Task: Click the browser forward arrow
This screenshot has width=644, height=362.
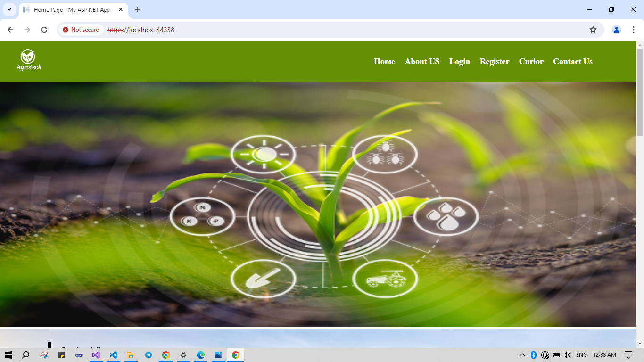Action: pyautogui.click(x=27, y=30)
